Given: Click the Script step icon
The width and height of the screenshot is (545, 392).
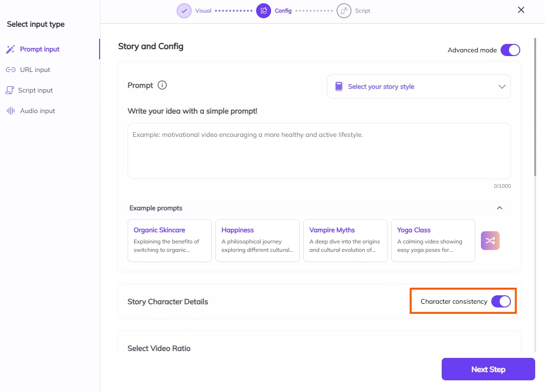Looking at the screenshot, I should (344, 11).
